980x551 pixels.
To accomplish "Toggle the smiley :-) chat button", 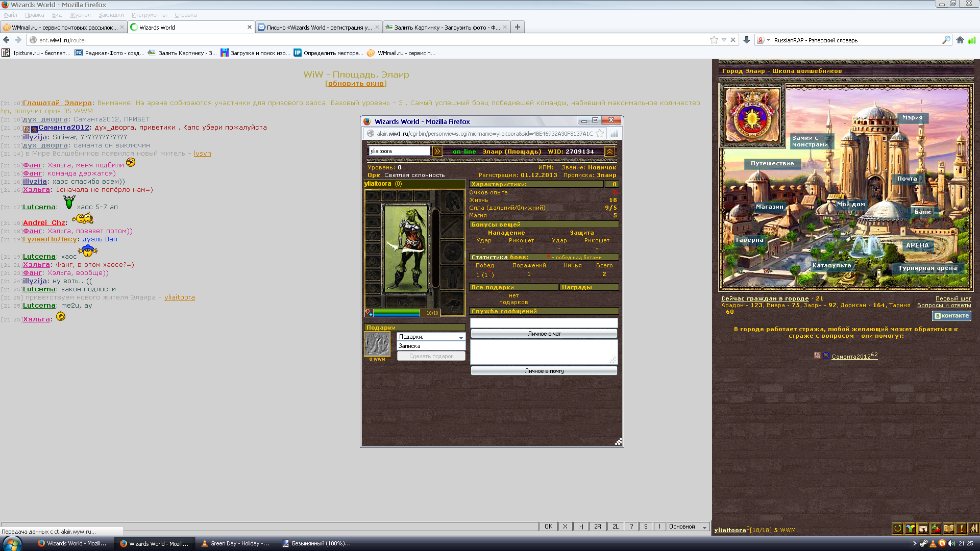I will 580,527.
